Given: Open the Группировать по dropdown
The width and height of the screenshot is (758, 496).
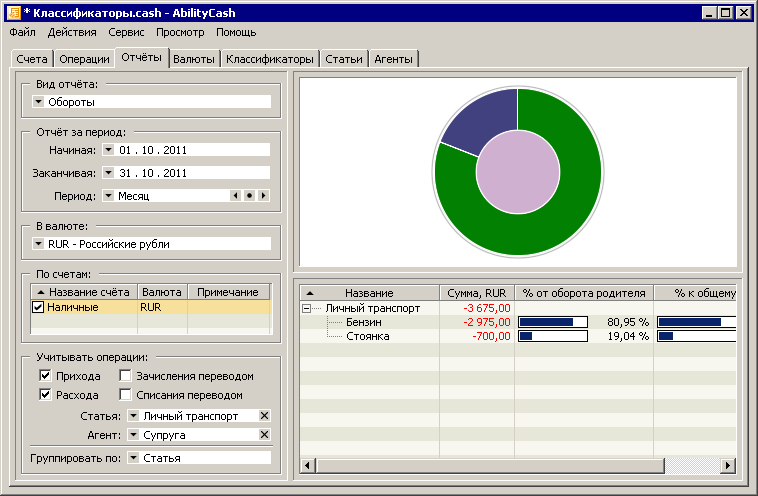Looking at the screenshot, I should 134,458.
